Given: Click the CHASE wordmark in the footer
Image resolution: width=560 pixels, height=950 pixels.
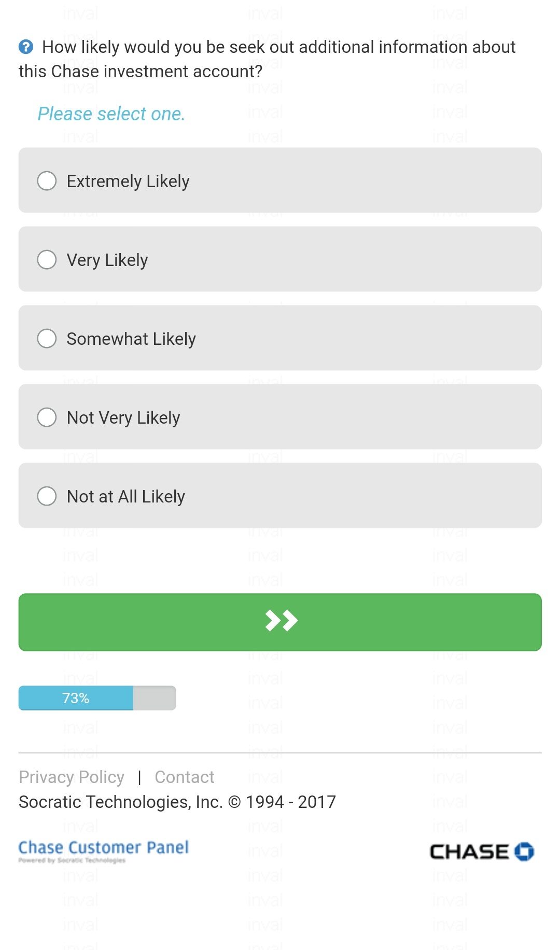Looking at the screenshot, I should point(469,852).
